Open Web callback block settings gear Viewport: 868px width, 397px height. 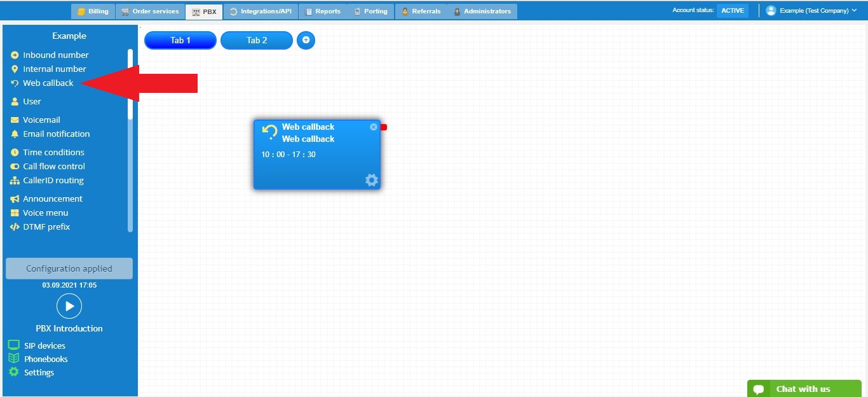pyautogui.click(x=372, y=180)
